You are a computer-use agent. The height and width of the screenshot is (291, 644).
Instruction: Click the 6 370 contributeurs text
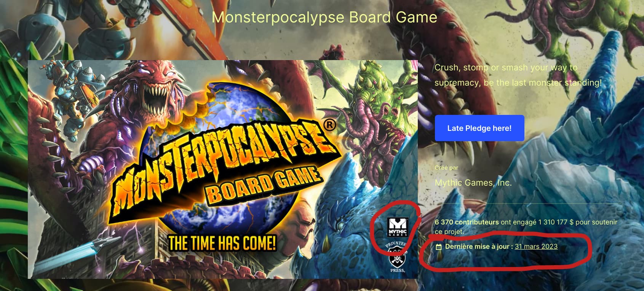click(467, 222)
